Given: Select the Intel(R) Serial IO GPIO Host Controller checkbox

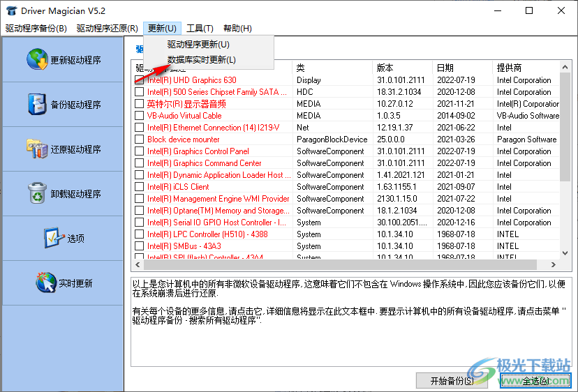Looking at the screenshot, I should (x=140, y=223).
